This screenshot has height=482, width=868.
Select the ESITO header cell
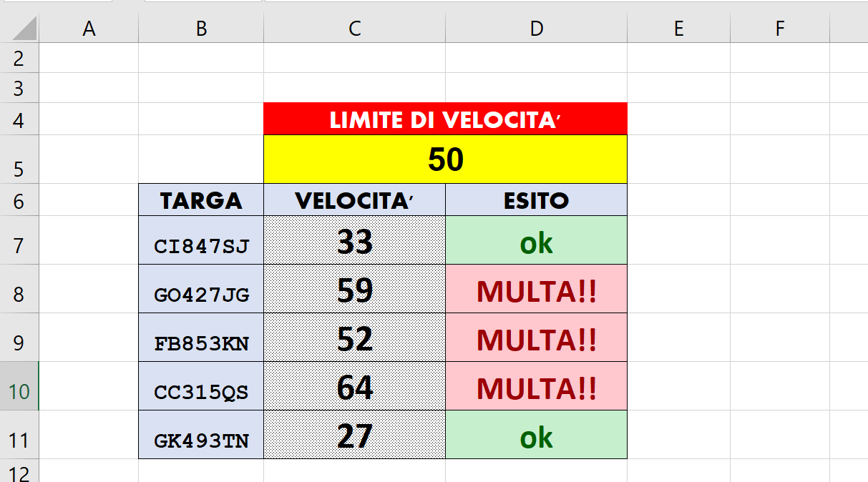click(x=536, y=200)
